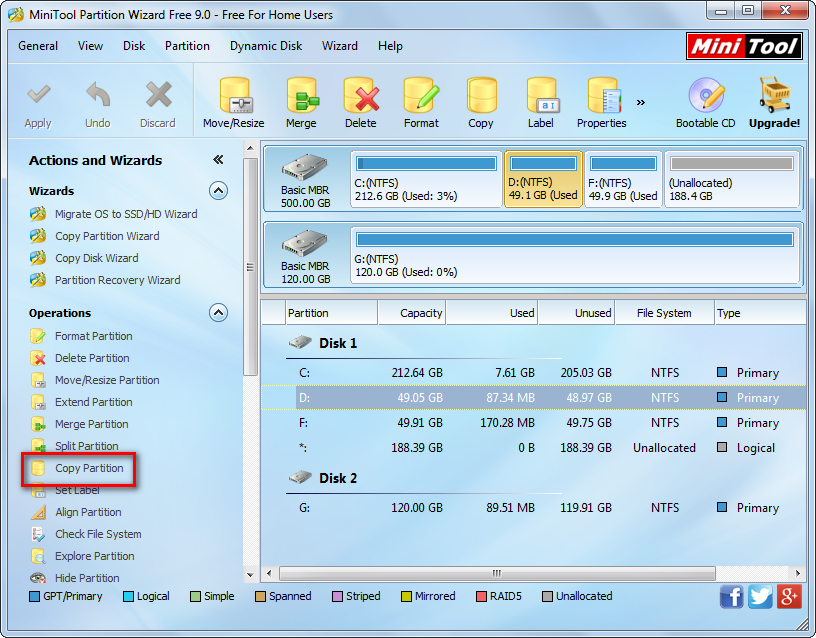The image size is (816, 638).
Task: Click the Label toolbar icon
Action: (x=541, y=96)
